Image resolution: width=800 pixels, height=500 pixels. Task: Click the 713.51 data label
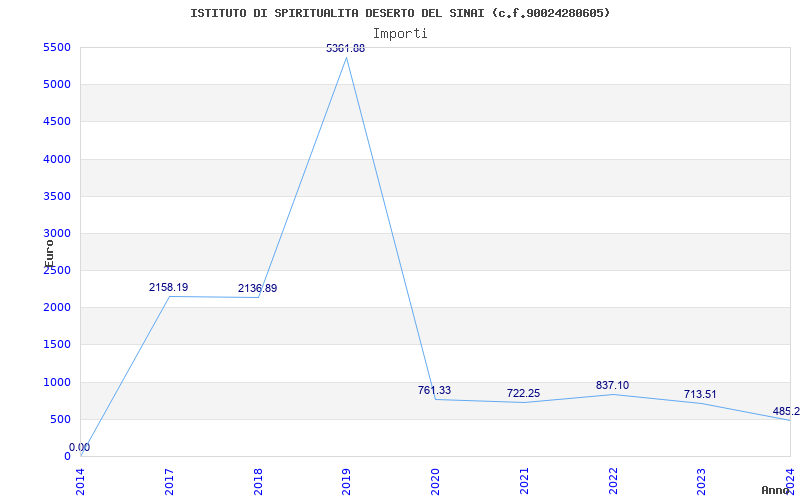[x=700, y=394]
